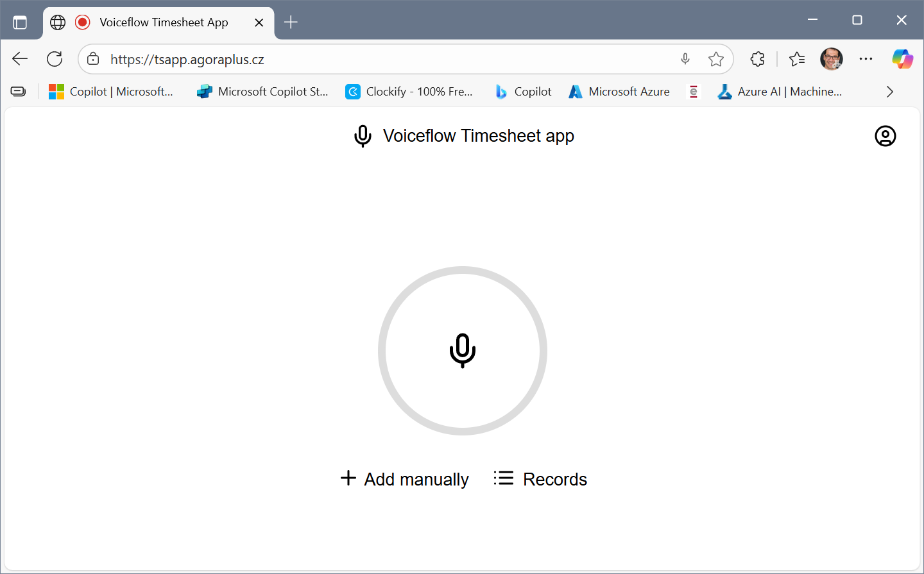
Task: Refresh the current page
Action: pos(55,59)
